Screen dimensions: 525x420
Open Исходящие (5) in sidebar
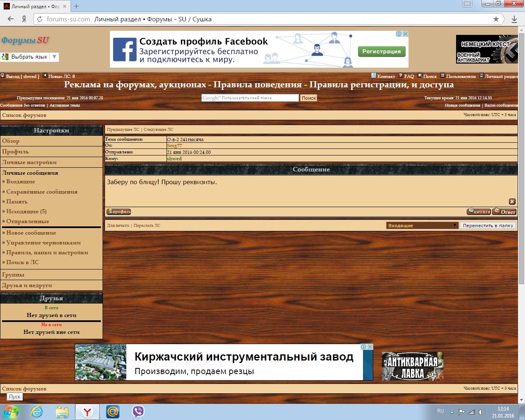coord(26,212)
